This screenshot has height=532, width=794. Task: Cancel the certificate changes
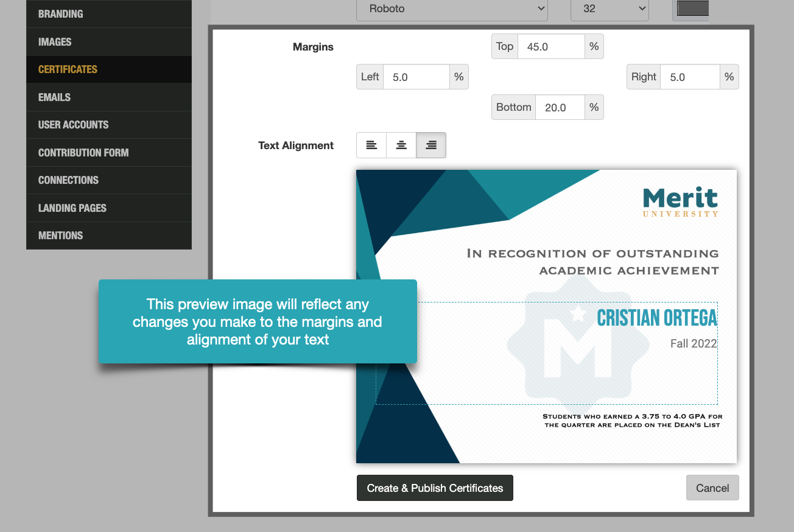pos(712,488)
